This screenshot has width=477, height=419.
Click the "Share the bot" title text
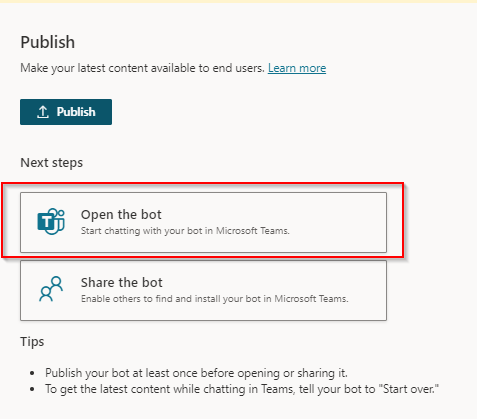122,283
